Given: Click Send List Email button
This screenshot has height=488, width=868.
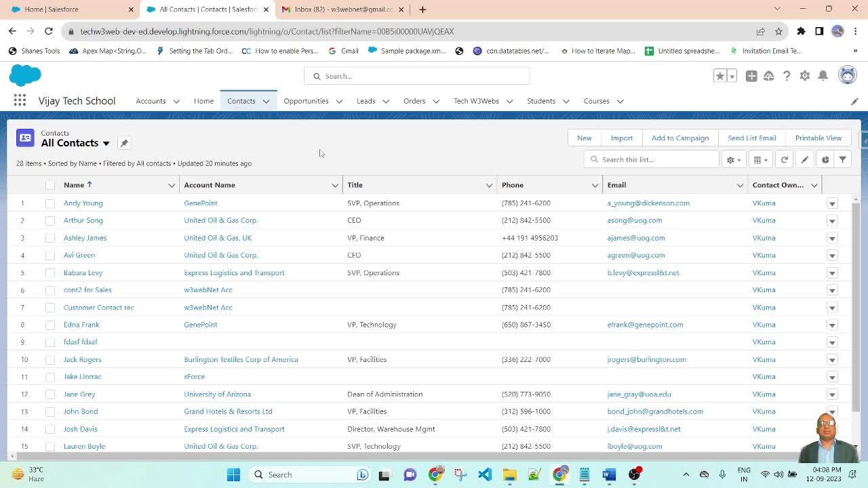Looking at the screenshot, I should click(752, 138).
